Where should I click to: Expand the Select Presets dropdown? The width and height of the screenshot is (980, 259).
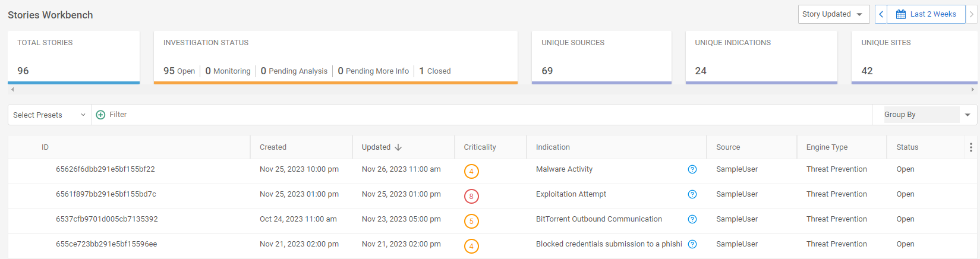49,115
